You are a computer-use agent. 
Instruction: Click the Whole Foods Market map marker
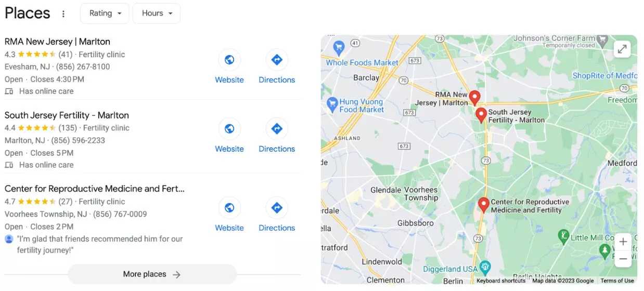(339, 48)
